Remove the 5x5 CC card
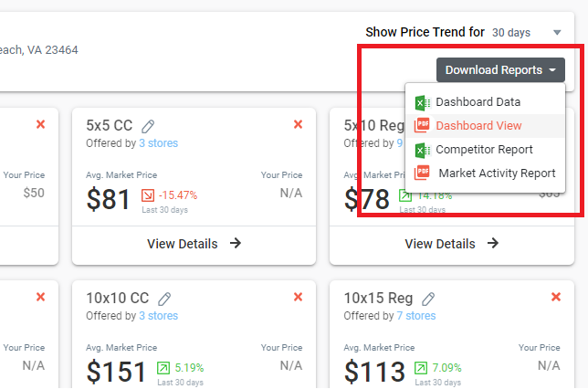588x389 pixels. click(299, 124)
